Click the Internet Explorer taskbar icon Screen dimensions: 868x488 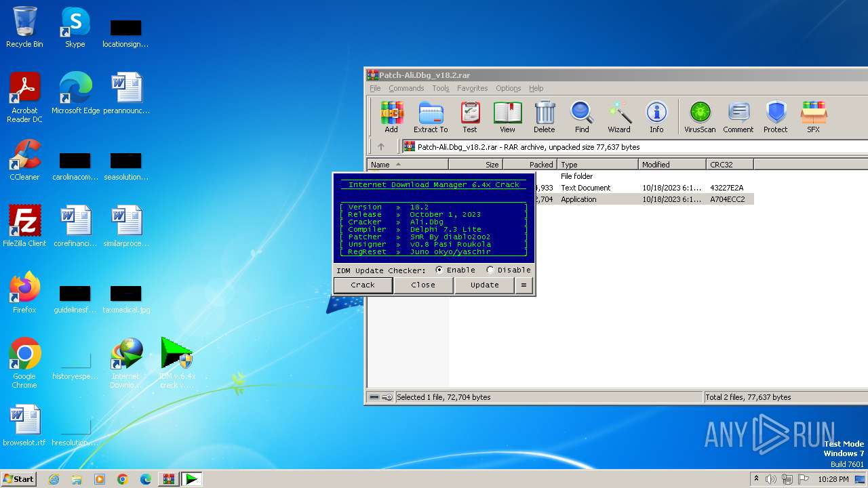(54, 479)
